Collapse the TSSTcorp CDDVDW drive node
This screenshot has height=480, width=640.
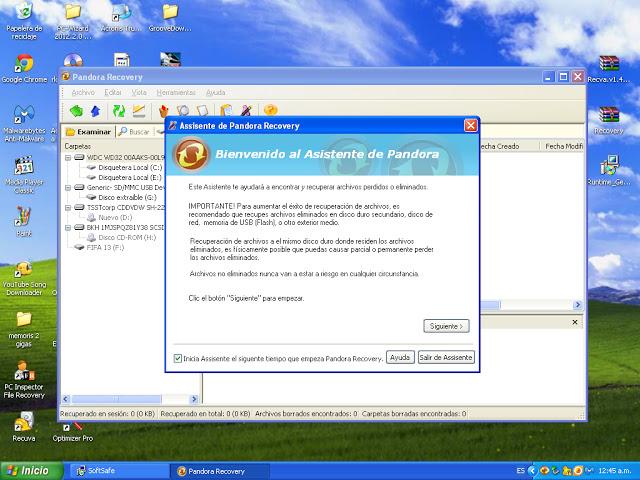[x=68, y=207]
